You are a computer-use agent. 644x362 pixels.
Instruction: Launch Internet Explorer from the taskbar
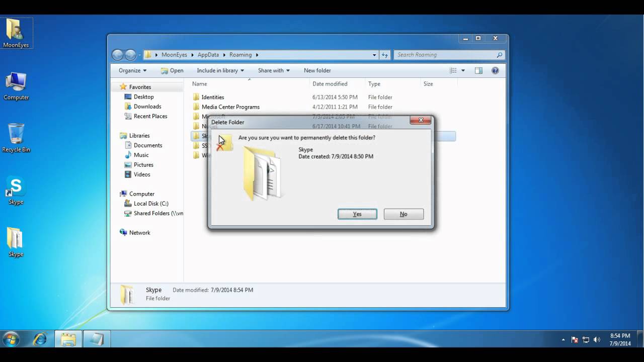pyautogui.click(x=40, y=339)
